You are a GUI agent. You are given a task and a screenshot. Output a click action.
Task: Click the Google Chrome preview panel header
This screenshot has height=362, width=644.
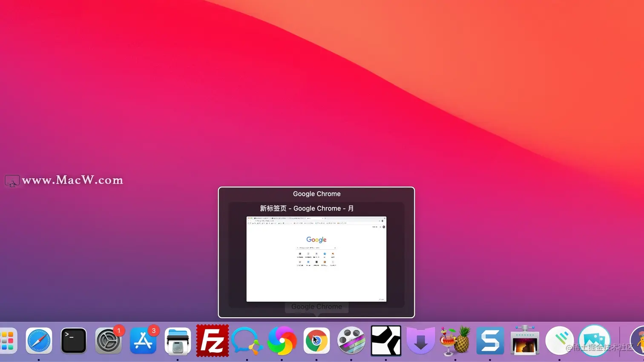coord(316,194)
